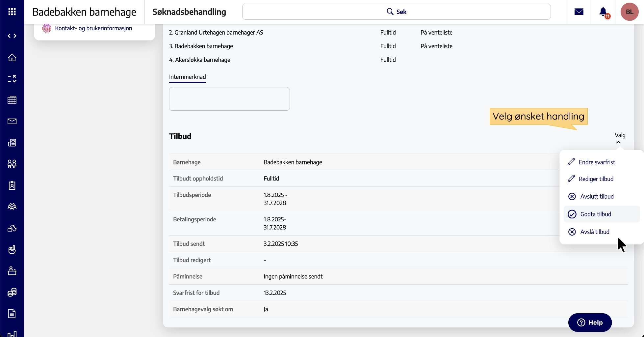Open the calendar grid icon in sidebar
This screenshot has height=337, width=644.
pos(12,100)
